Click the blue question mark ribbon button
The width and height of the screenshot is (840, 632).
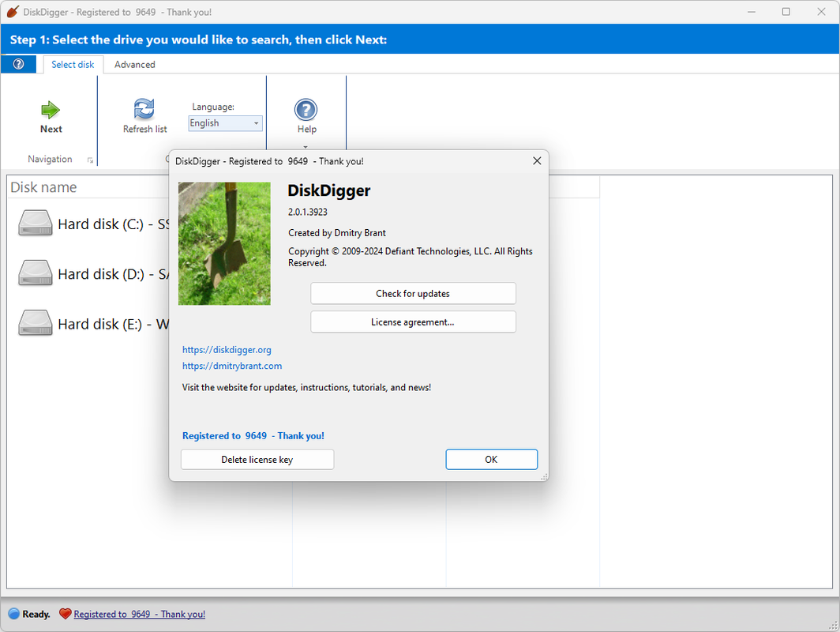point(18,64)
